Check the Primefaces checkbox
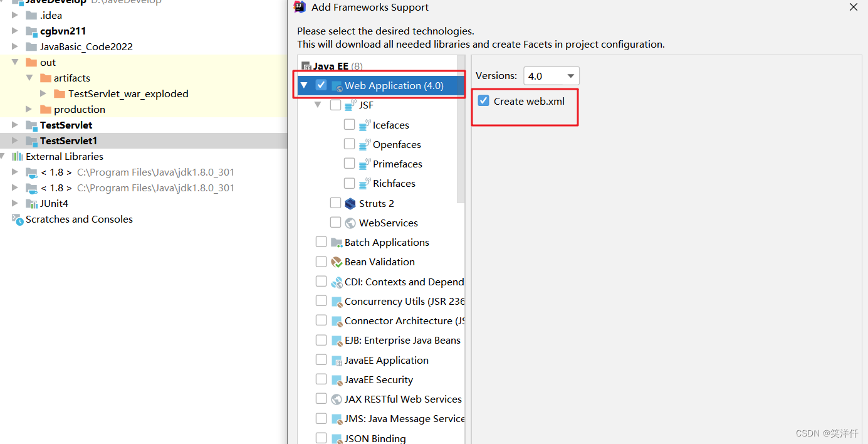The height and width of the screenshot is (444, 868). 350,163
